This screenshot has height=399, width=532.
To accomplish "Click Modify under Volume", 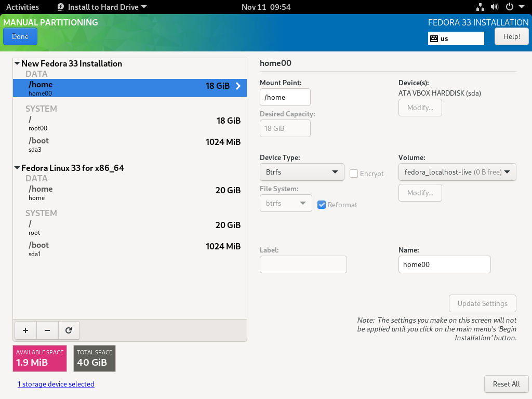I will tap(420, 193).
